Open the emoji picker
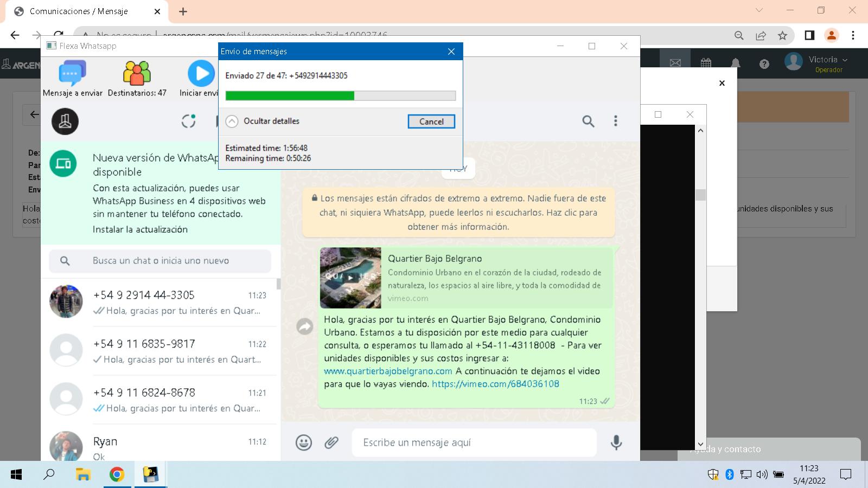The height and width of the screenshot is (488, 868). pyautogui.click(x=304, y=442)
